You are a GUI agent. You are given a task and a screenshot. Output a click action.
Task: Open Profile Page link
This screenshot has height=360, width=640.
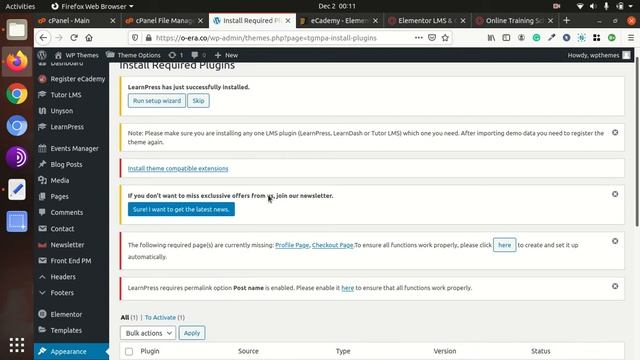[x=292, y=245]
